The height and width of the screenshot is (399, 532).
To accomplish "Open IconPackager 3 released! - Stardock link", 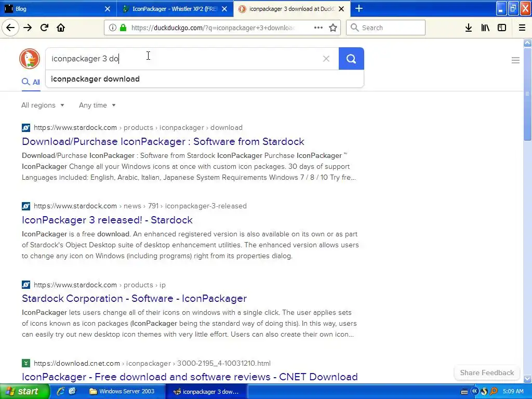I will tap(107, 220).
